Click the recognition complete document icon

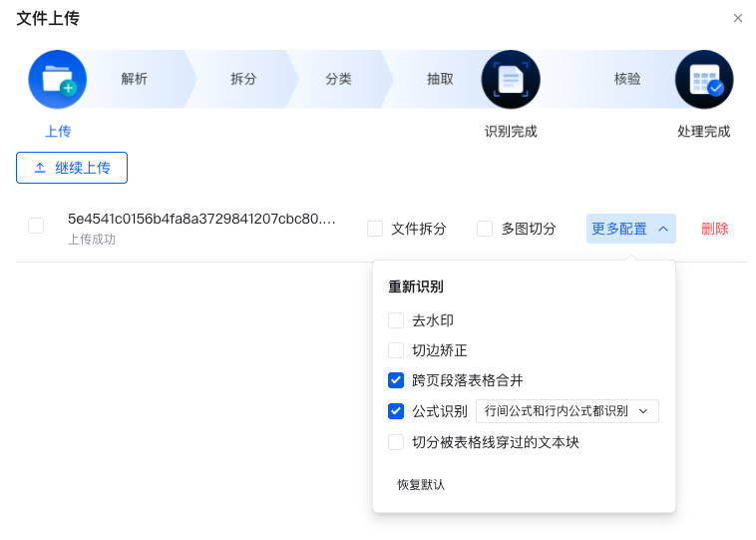pos(510,79)
